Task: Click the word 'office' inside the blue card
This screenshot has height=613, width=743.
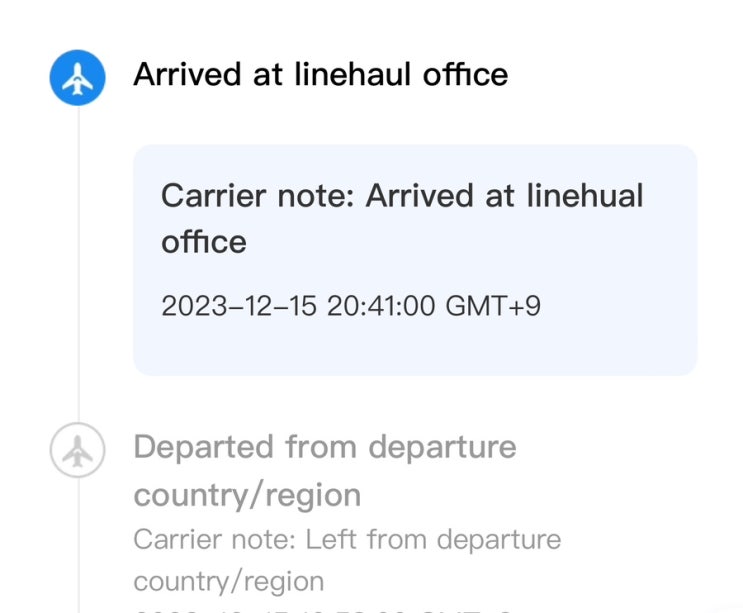Action: point(204,241)
